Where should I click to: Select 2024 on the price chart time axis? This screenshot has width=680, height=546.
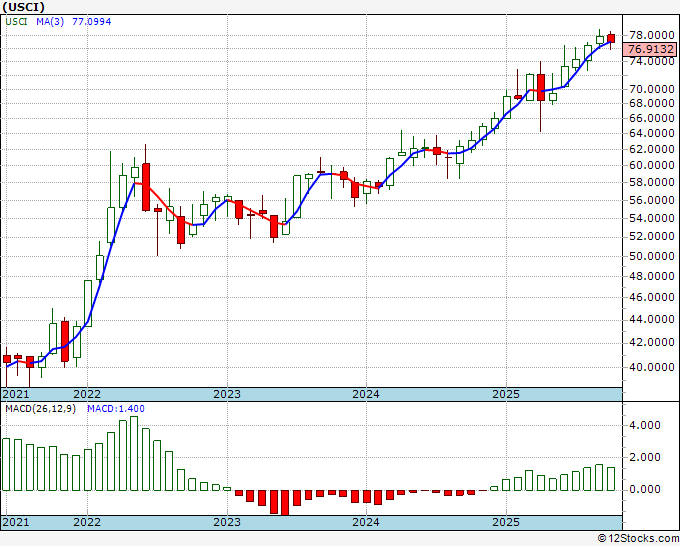pos(366,394)
